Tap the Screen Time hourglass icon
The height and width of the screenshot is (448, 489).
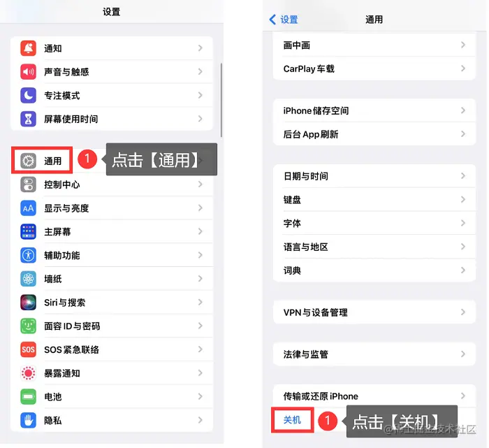[29, 119]
